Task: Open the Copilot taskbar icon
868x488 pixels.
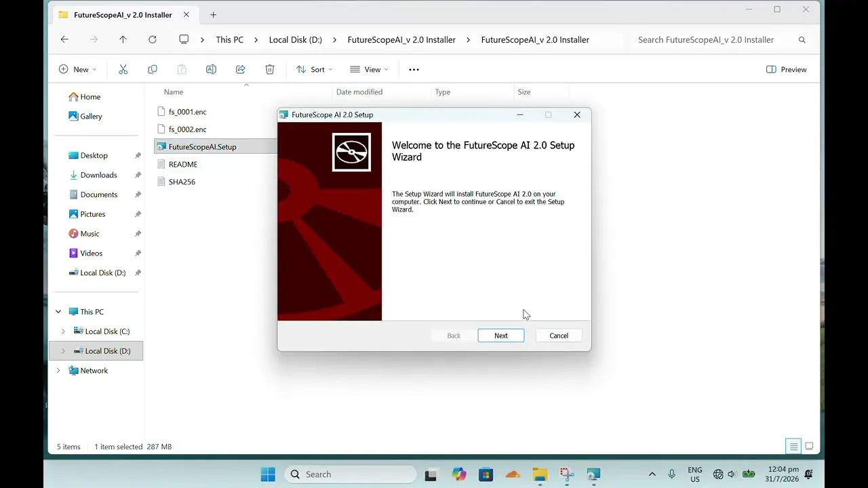Action: click(459, 474)
